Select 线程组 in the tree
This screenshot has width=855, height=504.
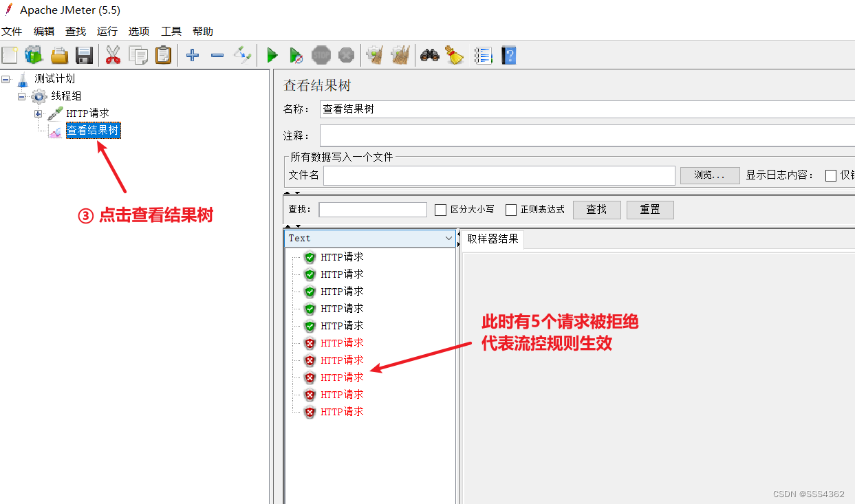66,96
